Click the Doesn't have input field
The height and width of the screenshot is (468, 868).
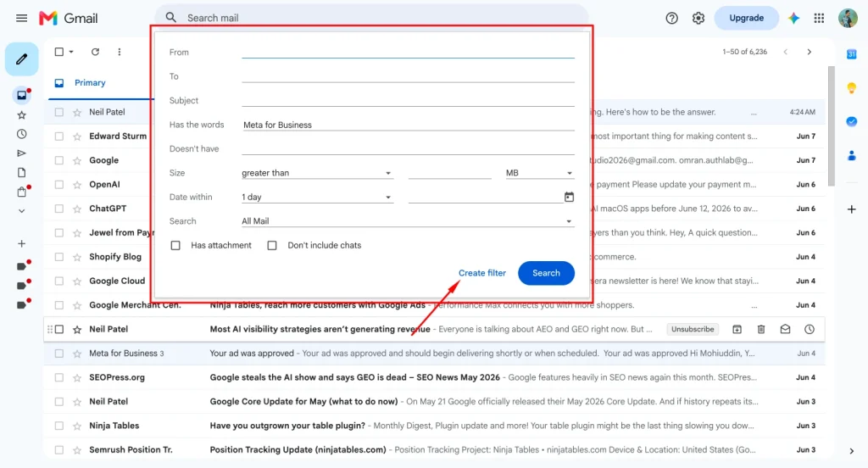[408, 148]
